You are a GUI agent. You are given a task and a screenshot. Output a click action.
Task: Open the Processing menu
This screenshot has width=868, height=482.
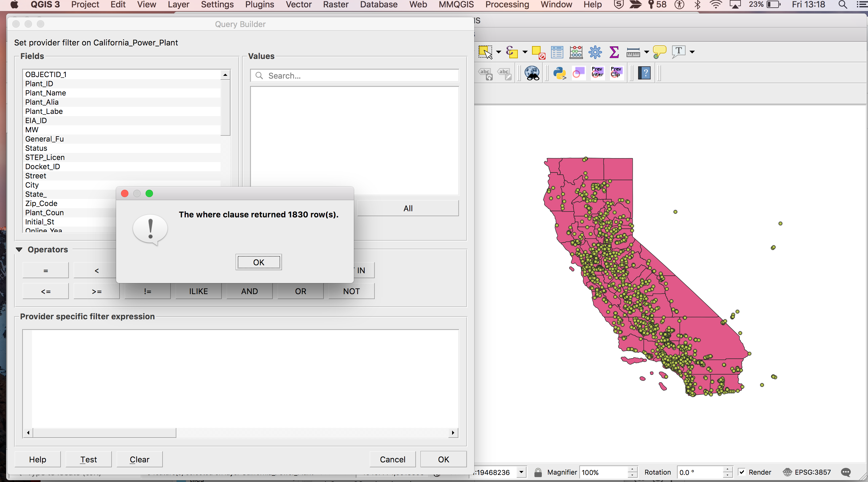coord(507,5)
